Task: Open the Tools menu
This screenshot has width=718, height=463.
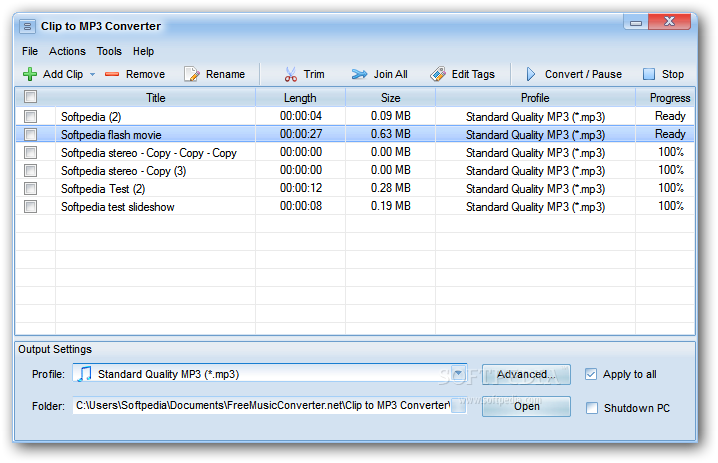Action: click(109, 51)
